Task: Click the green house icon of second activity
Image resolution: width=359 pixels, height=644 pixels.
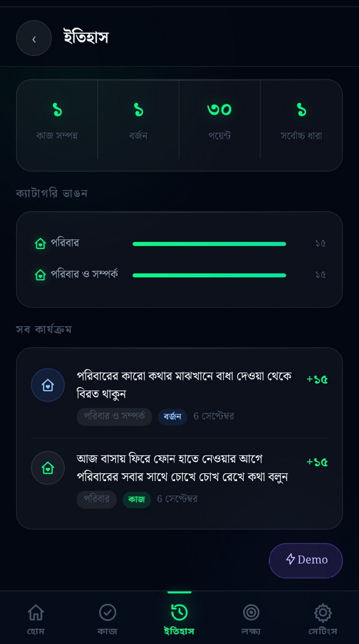Action: coord(48,468)
